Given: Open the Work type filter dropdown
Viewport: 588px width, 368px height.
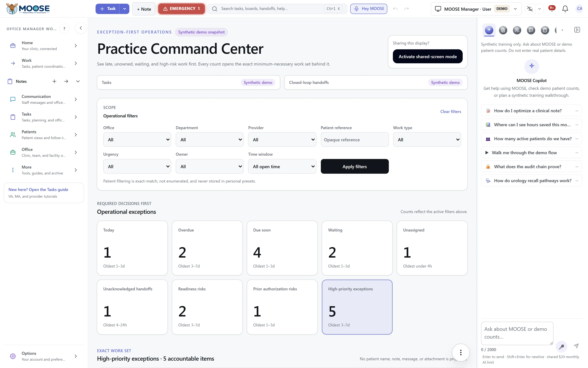Looking at the screenshot, I should point(427,140).
